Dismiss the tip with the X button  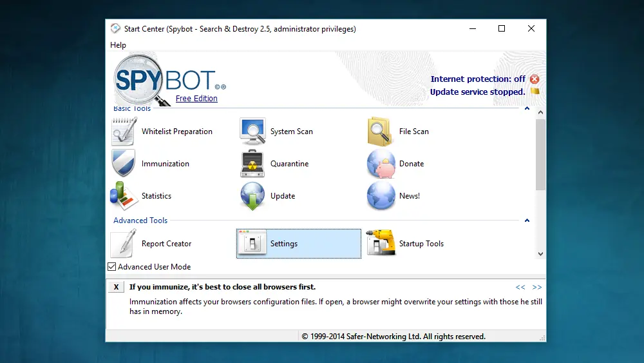pyautogui.click(x=116, y=287)
